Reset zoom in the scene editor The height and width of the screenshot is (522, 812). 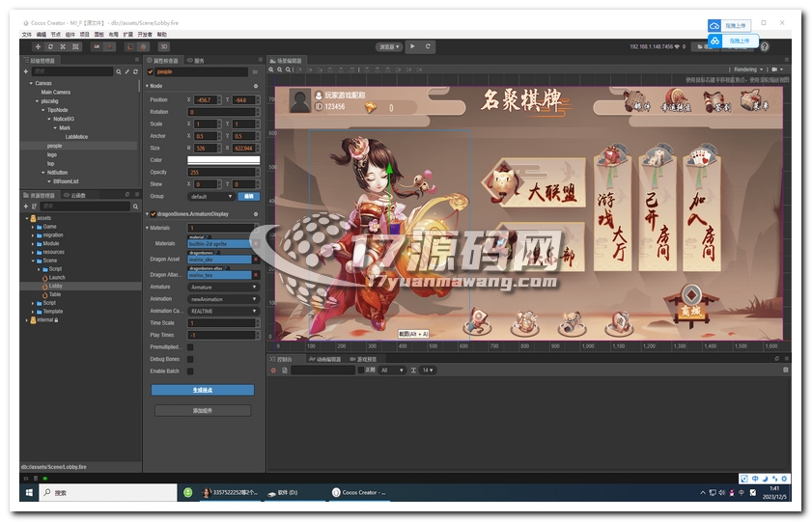[x=289, y=69]
